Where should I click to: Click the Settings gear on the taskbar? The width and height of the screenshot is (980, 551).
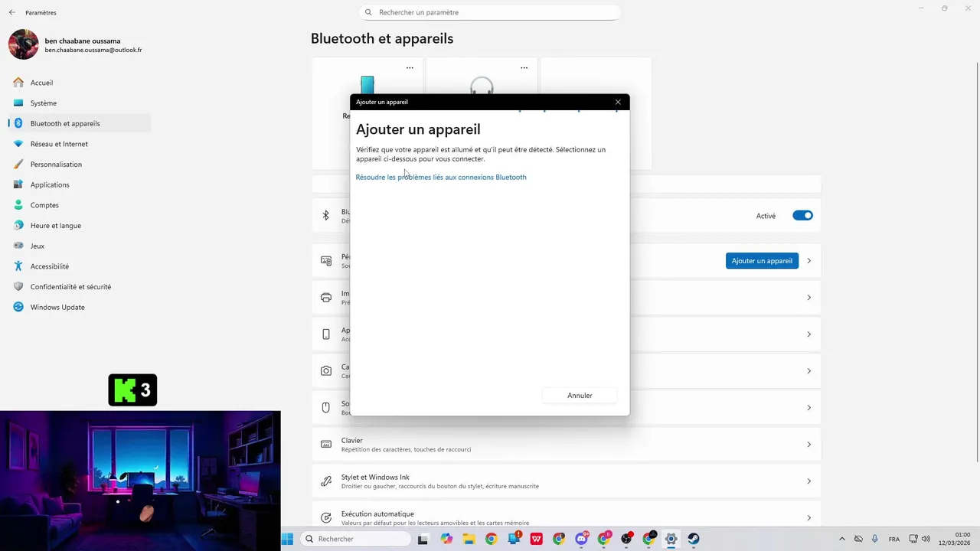click(x=671, y=539)
